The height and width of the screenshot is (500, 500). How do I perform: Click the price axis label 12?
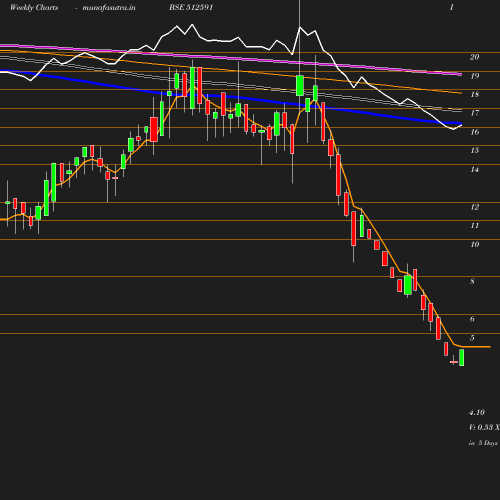point(475,207)
